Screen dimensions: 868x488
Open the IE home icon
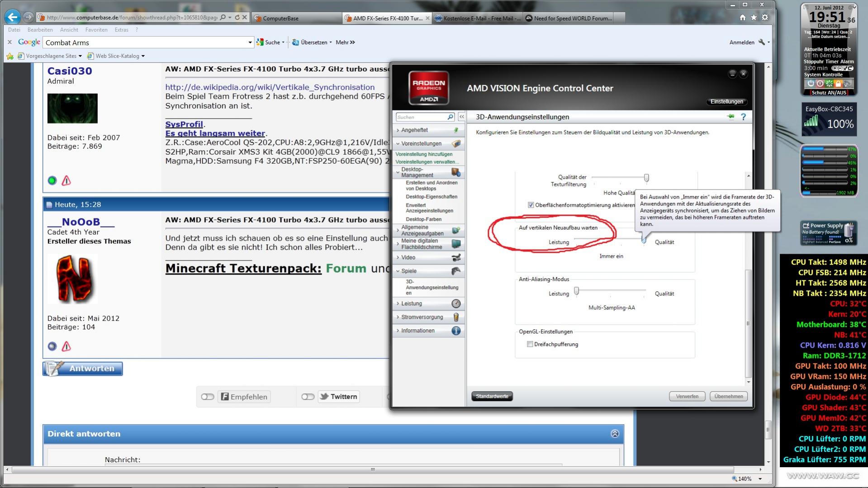[x=743, y=18]
